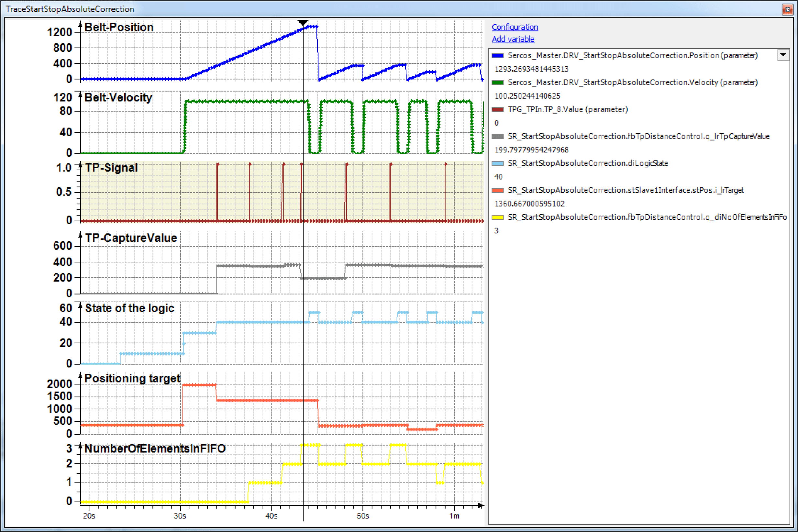Click the black cursor marker triangle atop chart
The height and width of the screenshot is (532, 798).
click(x=303, y=23)
